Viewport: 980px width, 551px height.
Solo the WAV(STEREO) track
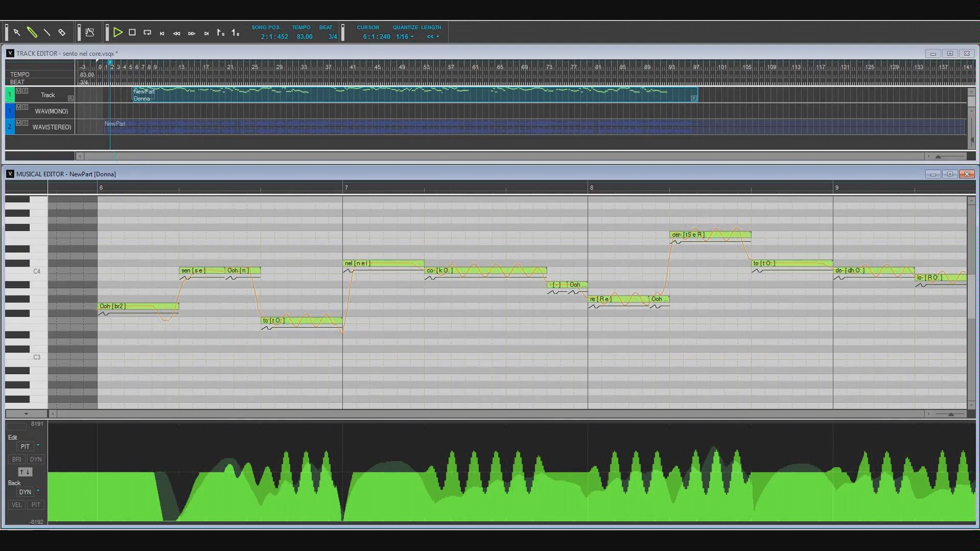[26, 123]
